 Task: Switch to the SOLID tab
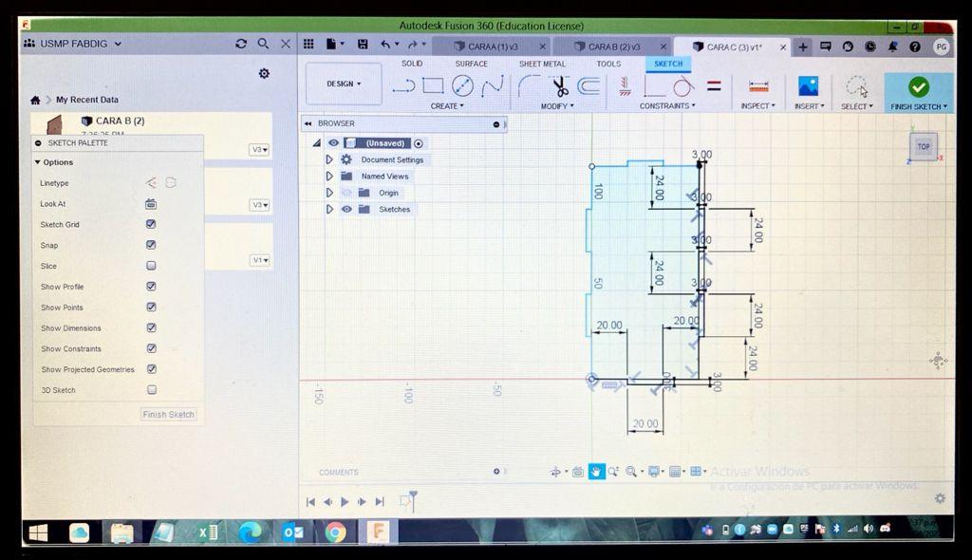click(x=412, y=64)
